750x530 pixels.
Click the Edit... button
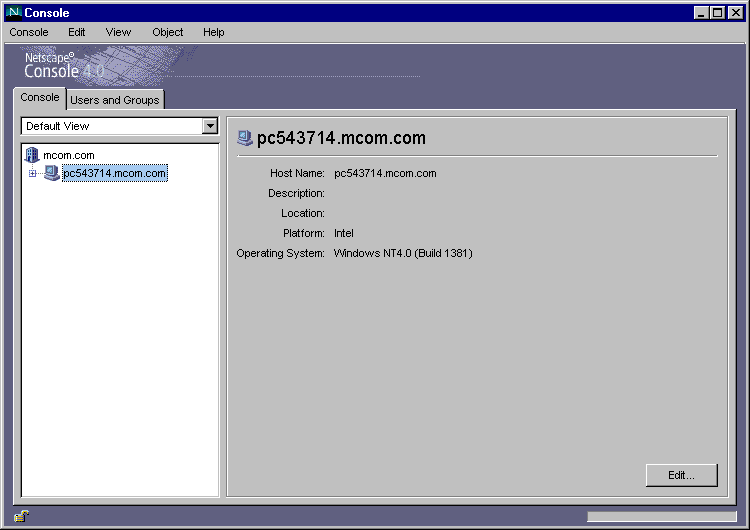point(682,475)
